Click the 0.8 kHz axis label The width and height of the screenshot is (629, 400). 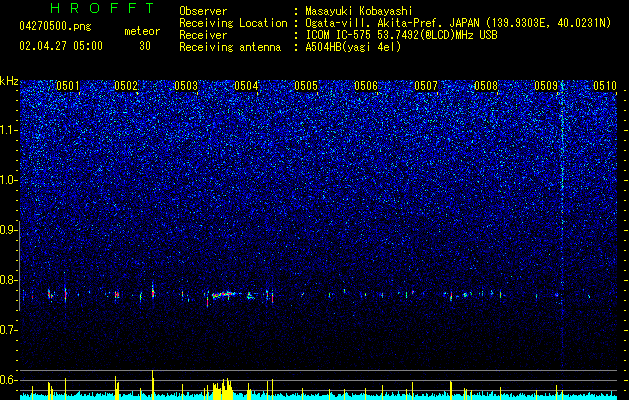pyautogui.click(x=8, y=280)
